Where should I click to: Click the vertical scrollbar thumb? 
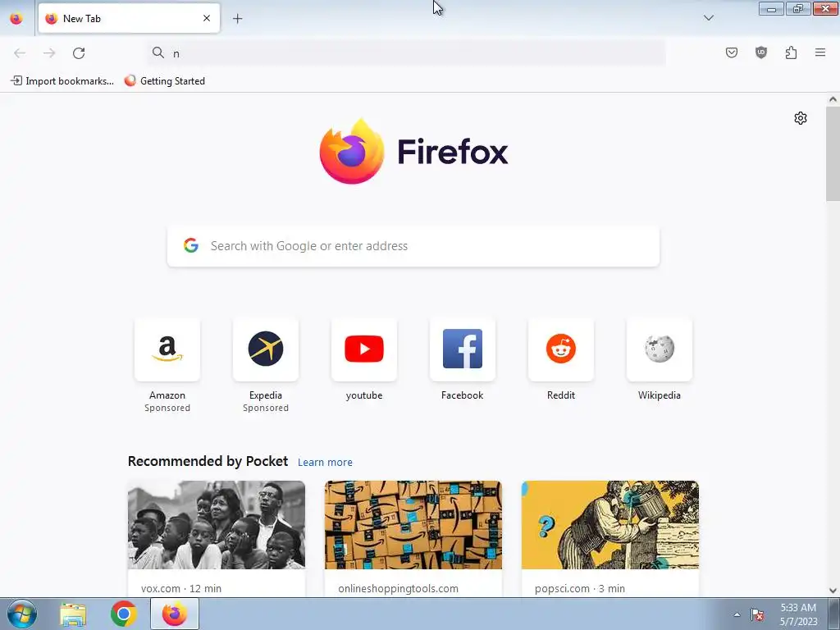(x=833, y=153)
